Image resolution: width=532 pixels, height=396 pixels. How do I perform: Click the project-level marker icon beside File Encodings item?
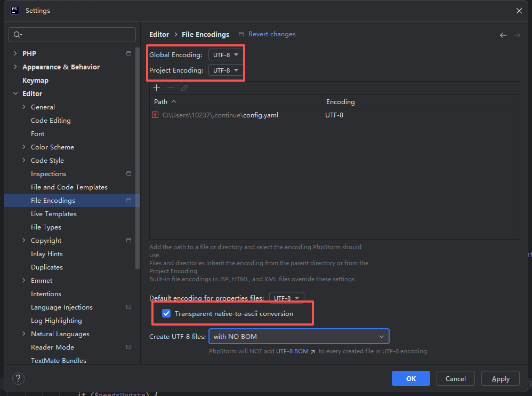[128, 200]
